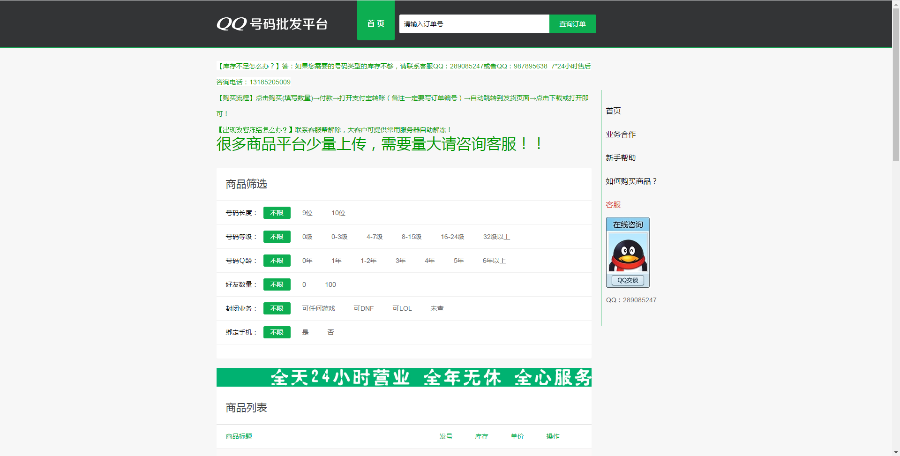Screen dimensions: 900x456
Task: Filter level to 16-24级
Action: 452,237
